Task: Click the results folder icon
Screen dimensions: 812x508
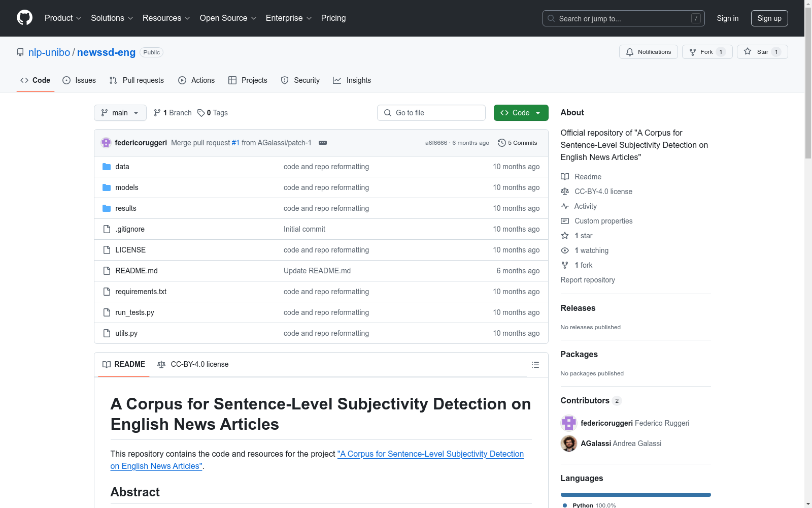Action: pos(107,208)
